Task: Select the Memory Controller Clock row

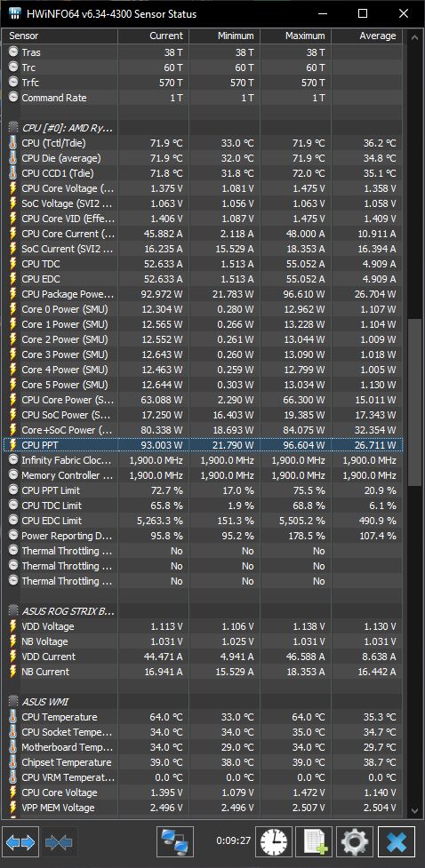Action: pos(203,475)
